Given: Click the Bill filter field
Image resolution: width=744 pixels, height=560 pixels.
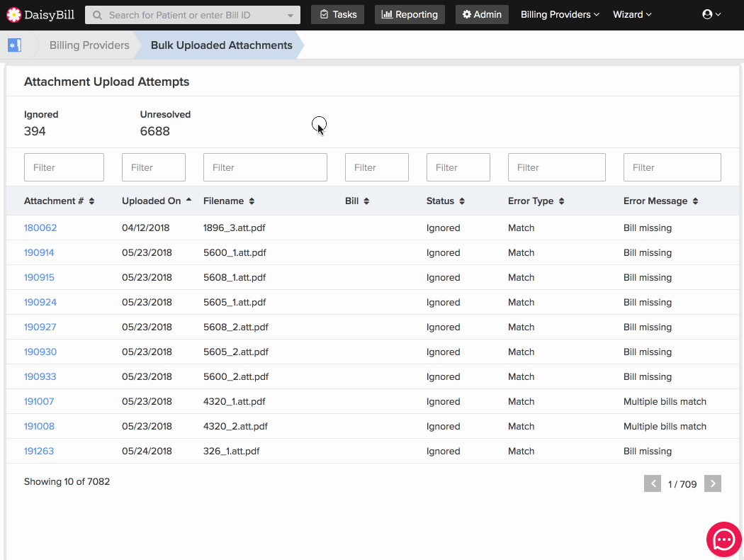Looking at the screenshot, I should tap(377, 167).
